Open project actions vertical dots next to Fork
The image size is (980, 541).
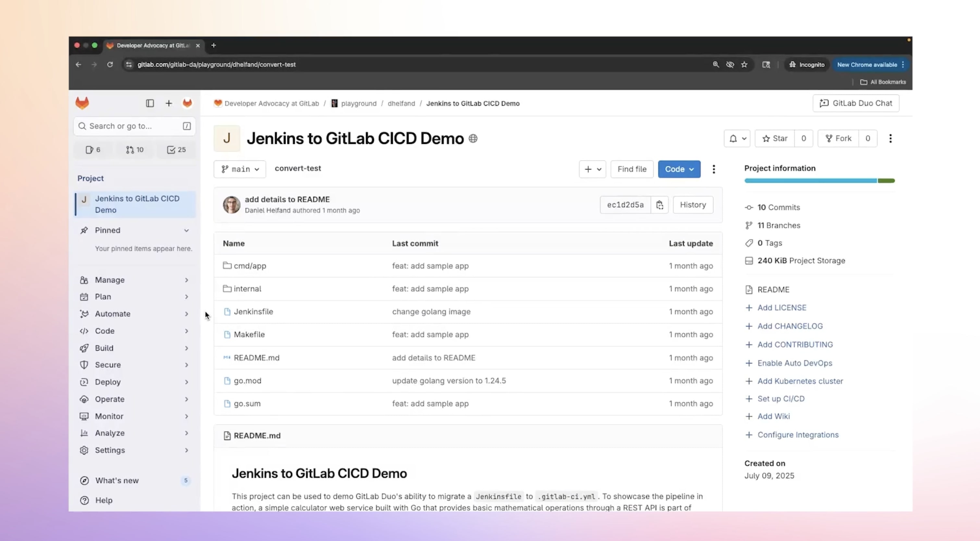pyautogui.click(x=890, y=138)
